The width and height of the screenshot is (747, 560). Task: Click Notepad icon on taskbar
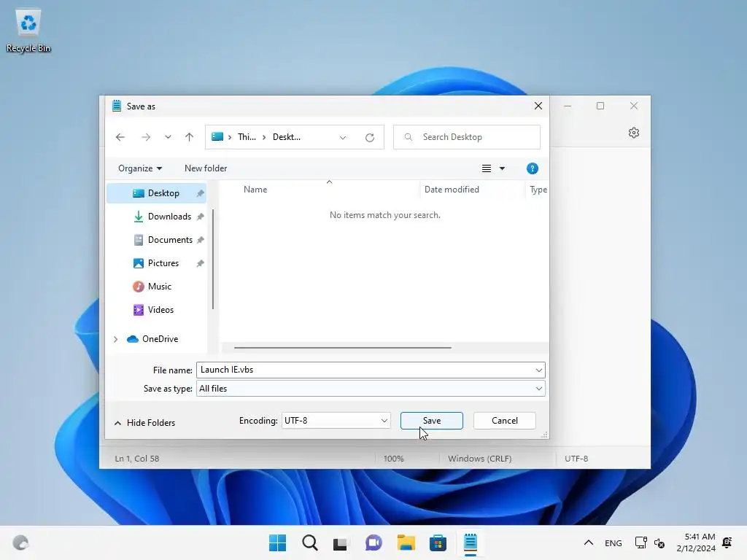click(x=471, y=542)
